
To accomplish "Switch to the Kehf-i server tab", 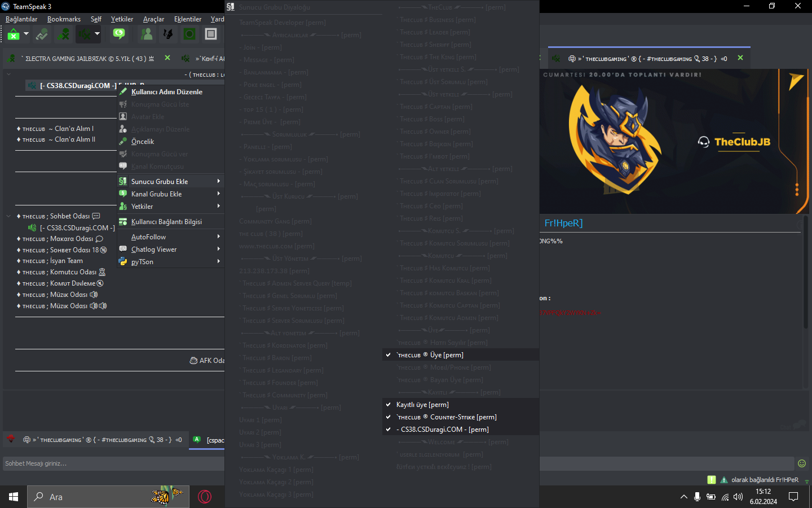I will [x=203, y=59].
